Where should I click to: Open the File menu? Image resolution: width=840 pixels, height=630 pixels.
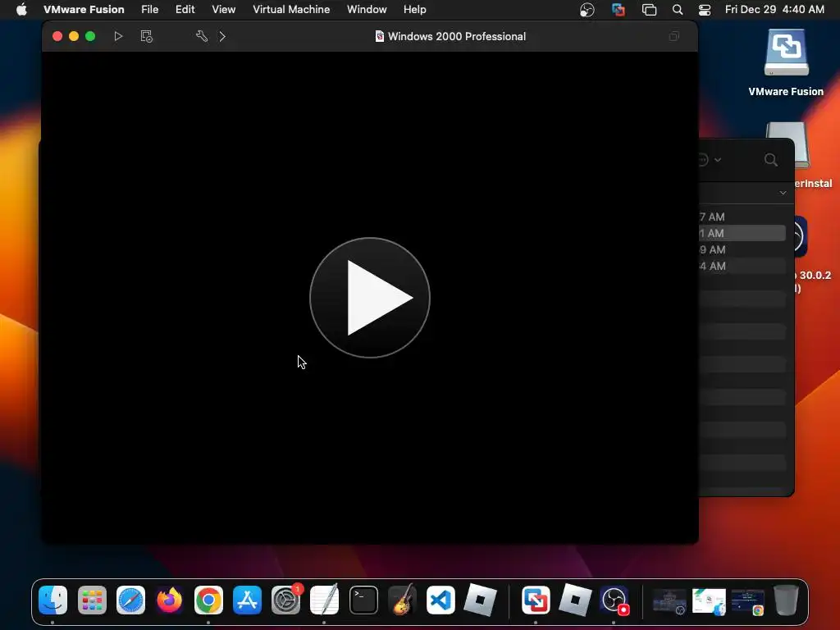tap(149, 10)
